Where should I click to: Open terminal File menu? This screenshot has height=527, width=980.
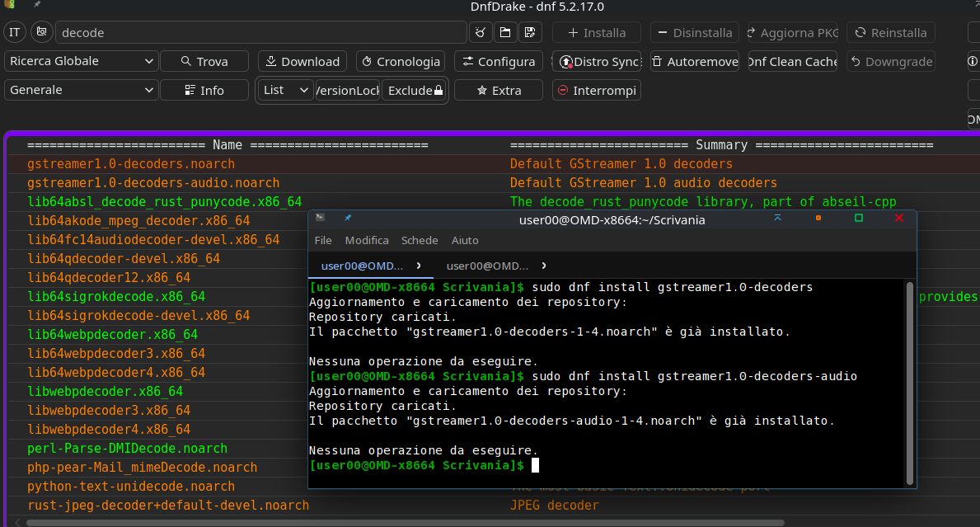point(323,240)
